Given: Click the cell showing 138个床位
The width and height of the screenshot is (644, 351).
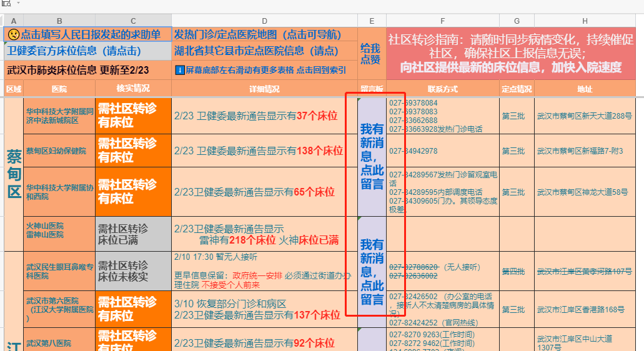Looking at the screenshot, I should (264, 151).
